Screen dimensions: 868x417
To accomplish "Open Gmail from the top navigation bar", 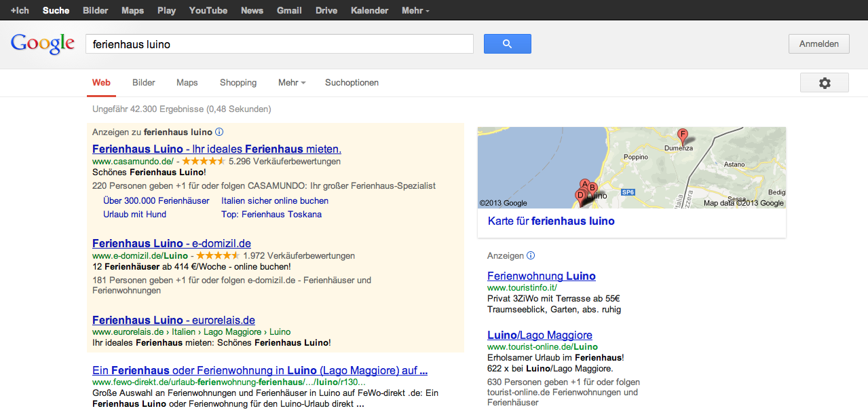I will tap(289, 11).
